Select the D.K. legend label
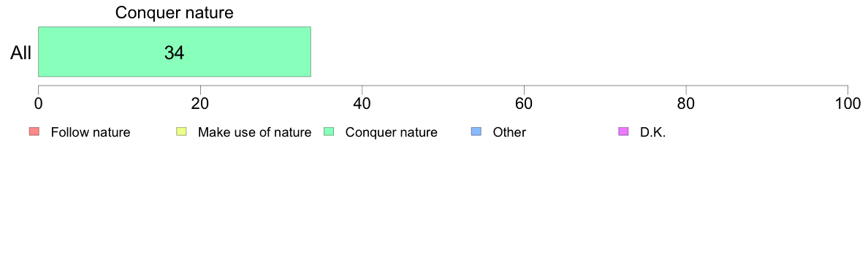This screenshot has height=269, width=868. point(652,132)
